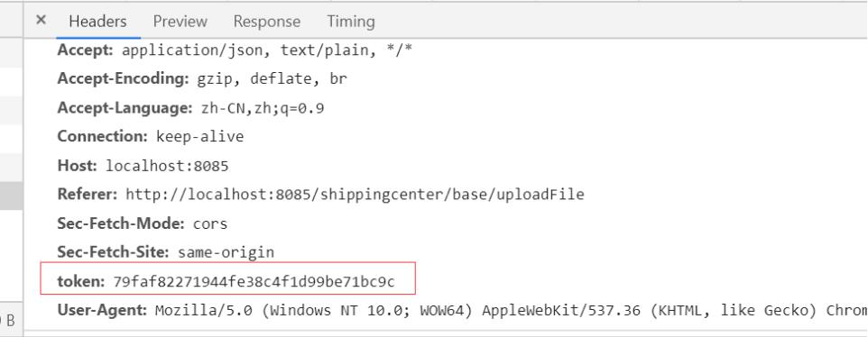Switch to the Headers tab
Image resolution: width=868 pixels, height=337 pixels.
(x=97, y=22)
